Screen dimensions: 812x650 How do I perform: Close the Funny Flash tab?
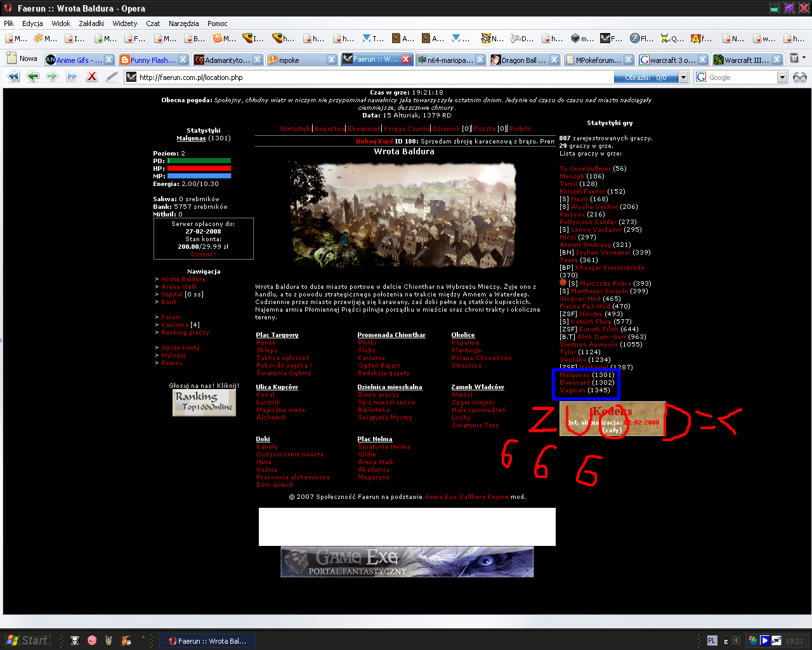pyautogui.click(x=183, y=60)
